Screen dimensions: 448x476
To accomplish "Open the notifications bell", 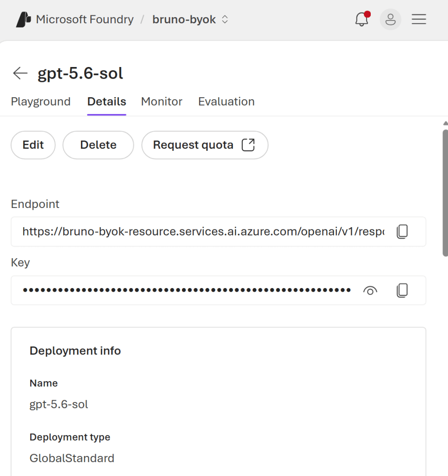I will click(x=362, y=19).
